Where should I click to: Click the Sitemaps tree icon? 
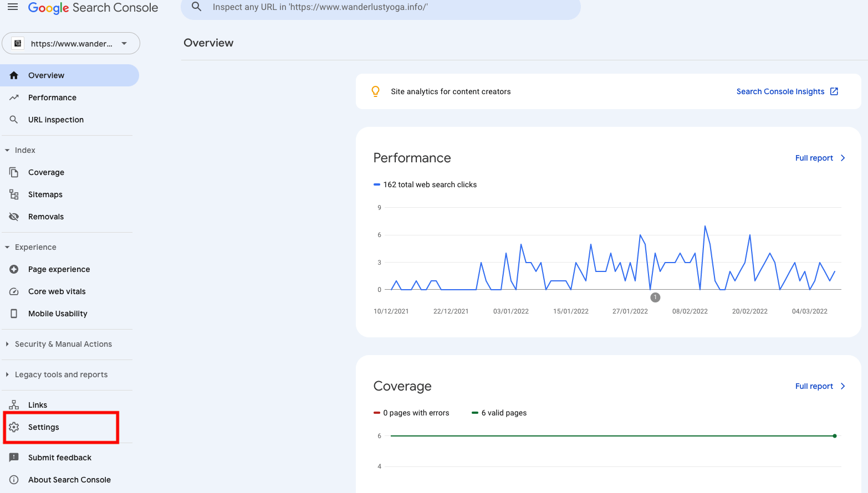pos(14,194)
